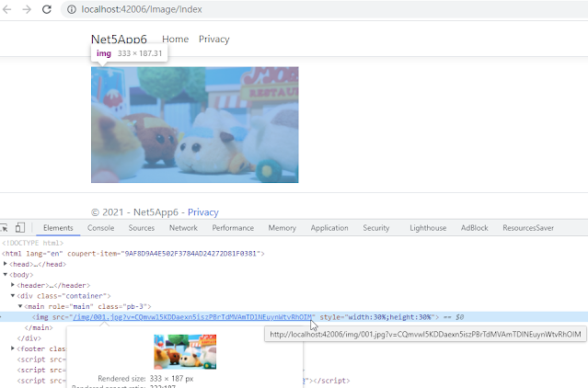Image resolution: width=588 pixels, height=388 pixels.
Task: Select the closing </div> tag line
Action: [29, 338]
